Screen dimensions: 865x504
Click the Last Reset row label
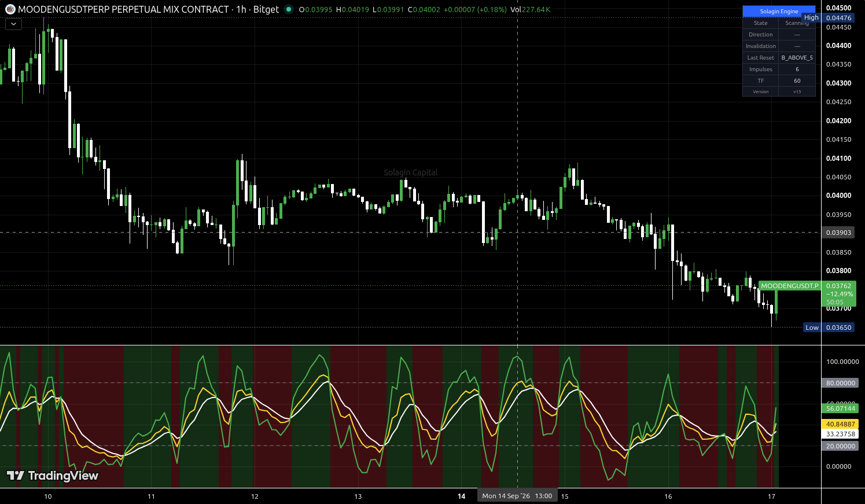tap(760, 58)
